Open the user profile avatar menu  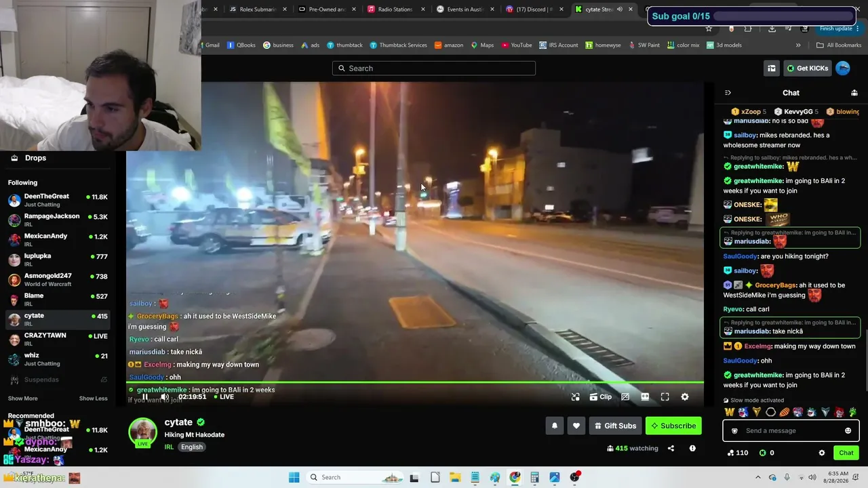pos(843,68)
